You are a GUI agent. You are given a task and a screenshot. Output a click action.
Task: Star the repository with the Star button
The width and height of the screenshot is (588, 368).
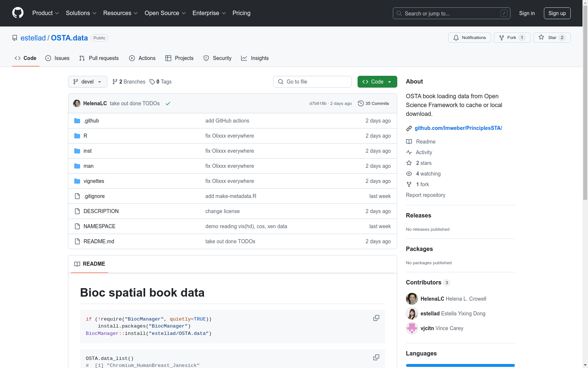(x=552, y=38)
